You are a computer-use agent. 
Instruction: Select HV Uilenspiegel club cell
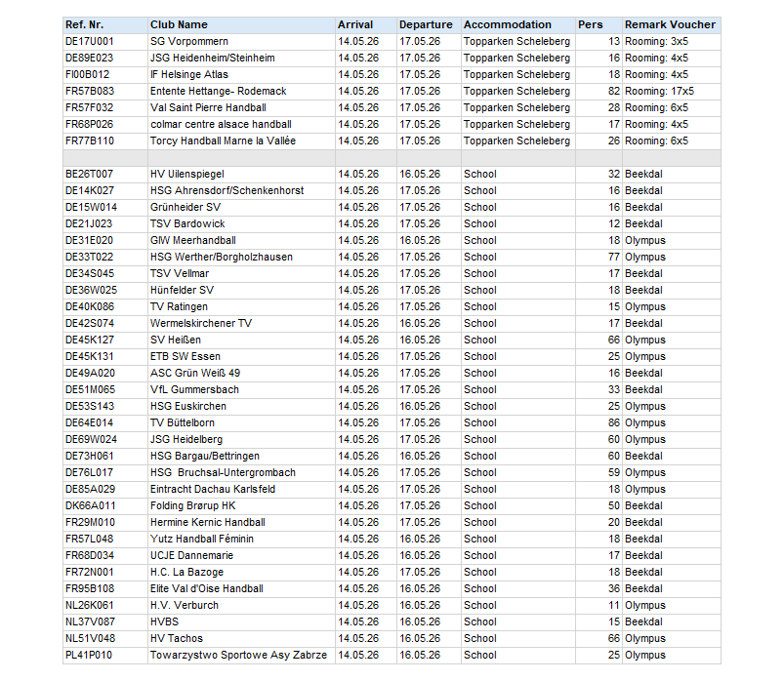(241, 174)
